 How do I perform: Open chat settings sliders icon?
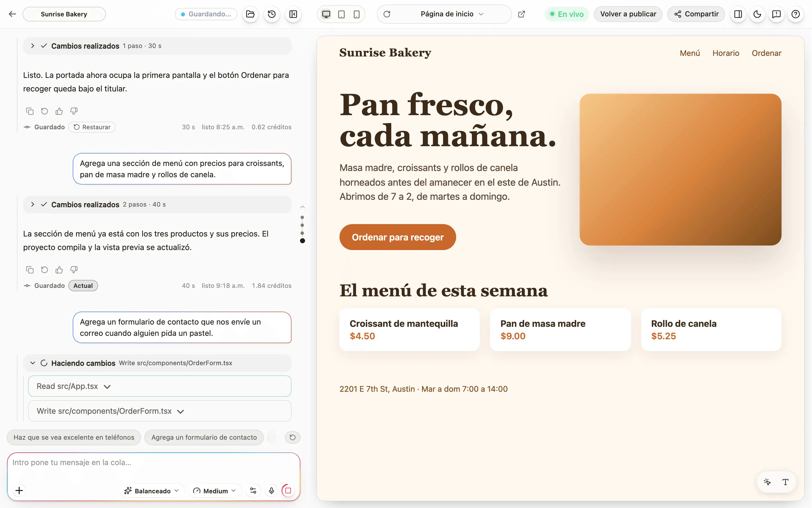click(x=253, y=491)
